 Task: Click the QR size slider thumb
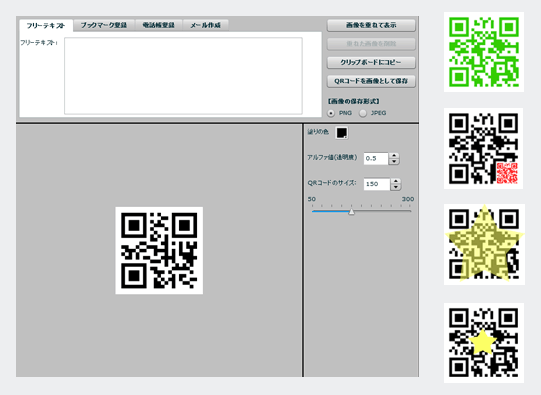(351, 211)
